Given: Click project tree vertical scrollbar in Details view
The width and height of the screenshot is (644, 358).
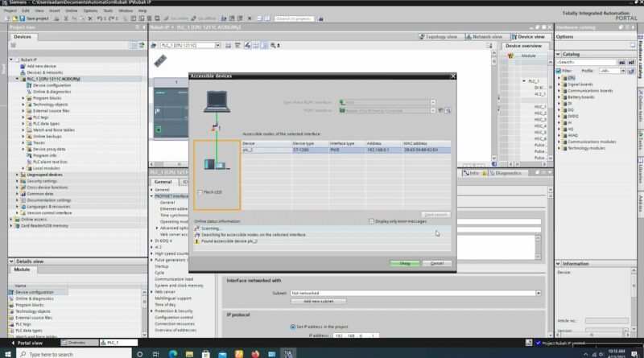Looking at the screenshot, I should (x=144, y=313).
